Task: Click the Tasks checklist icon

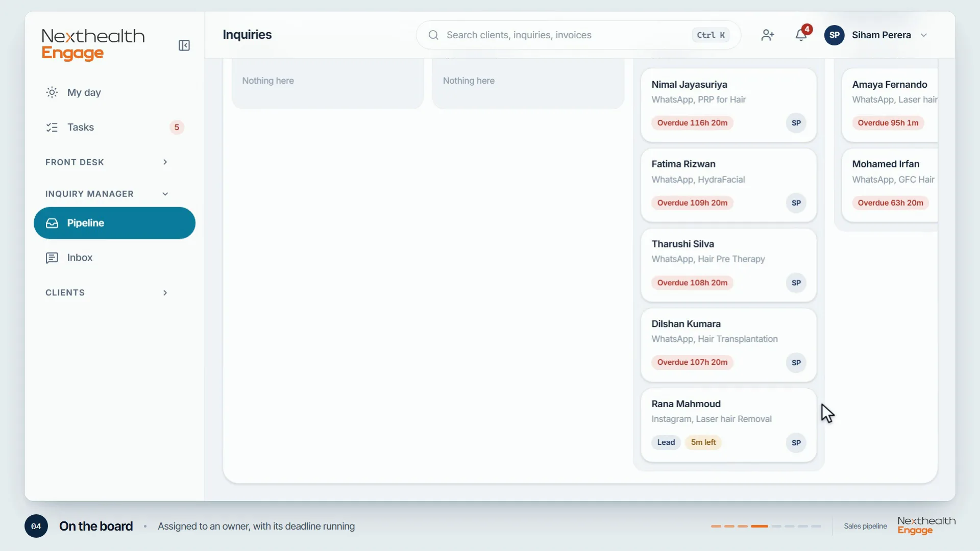Action: (x=52, y=128)
